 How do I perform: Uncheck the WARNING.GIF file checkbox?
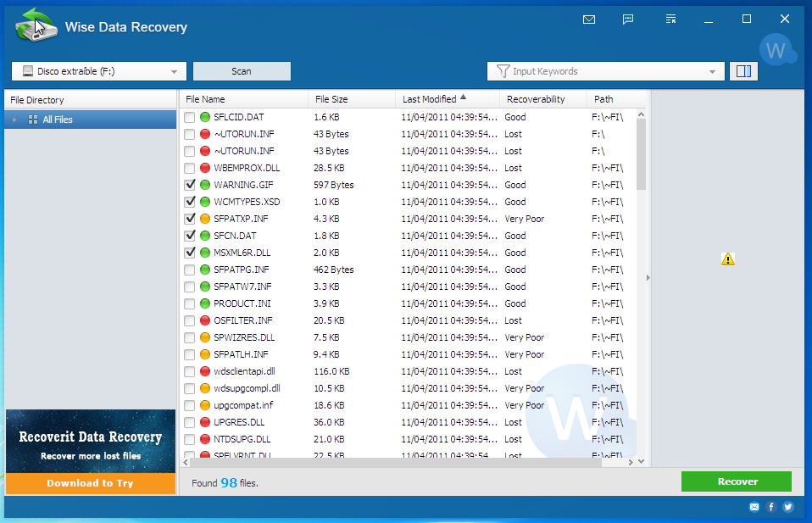coord(190,185)
